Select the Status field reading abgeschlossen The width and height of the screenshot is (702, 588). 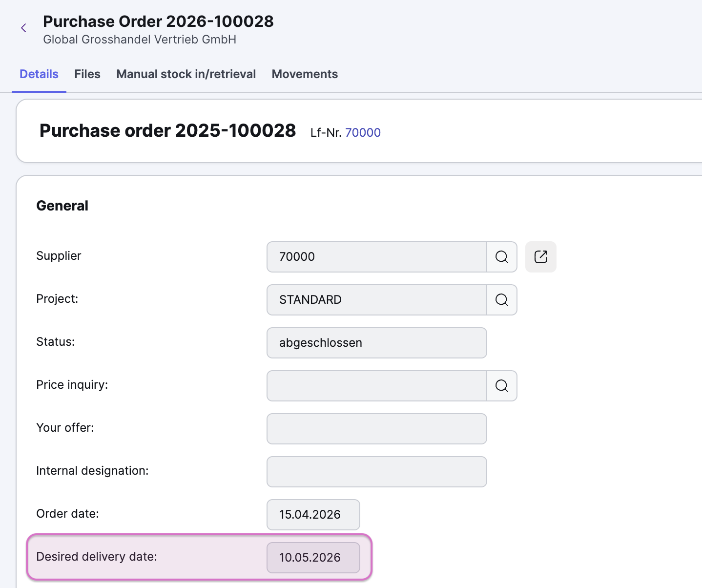point(376,343)
